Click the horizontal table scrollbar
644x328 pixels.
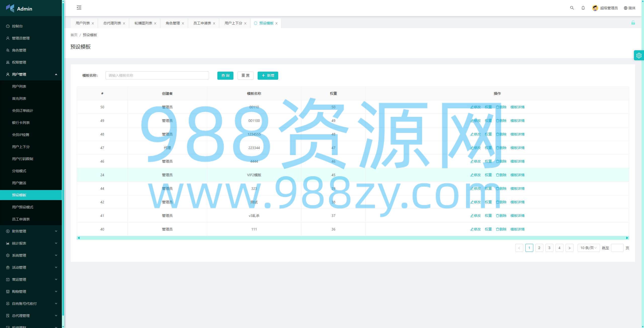click(352, 238)
